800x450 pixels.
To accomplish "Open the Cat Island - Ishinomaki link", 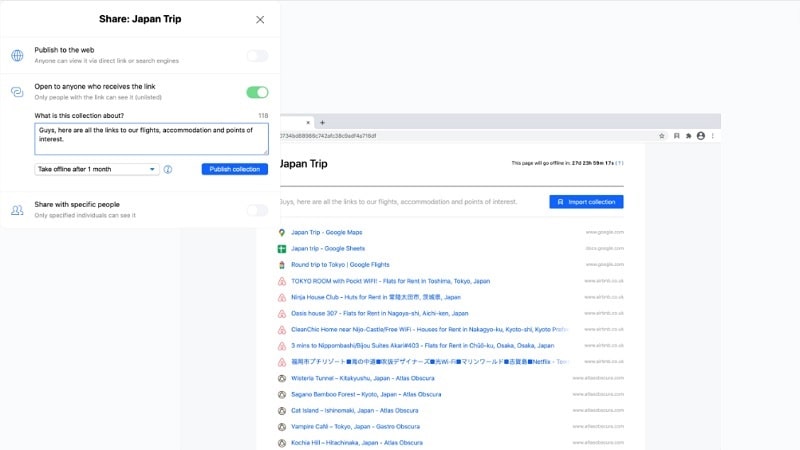I will 355,410.
